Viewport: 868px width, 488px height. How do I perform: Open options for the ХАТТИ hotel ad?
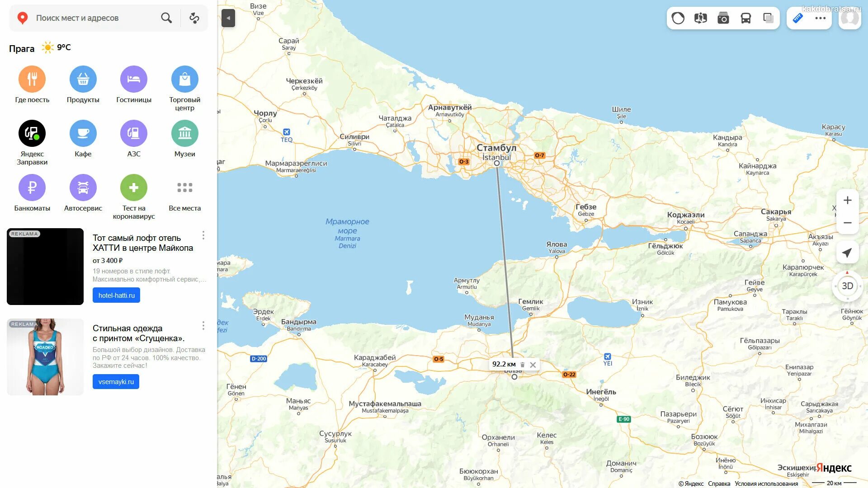pos(203,235)
